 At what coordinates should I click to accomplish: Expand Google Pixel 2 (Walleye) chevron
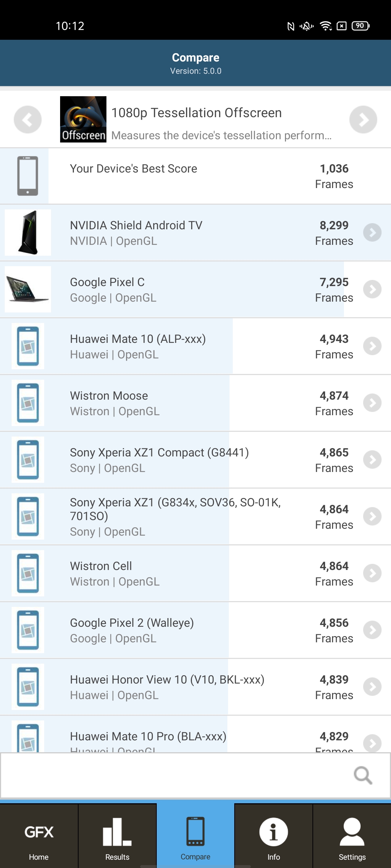[372, 630]
